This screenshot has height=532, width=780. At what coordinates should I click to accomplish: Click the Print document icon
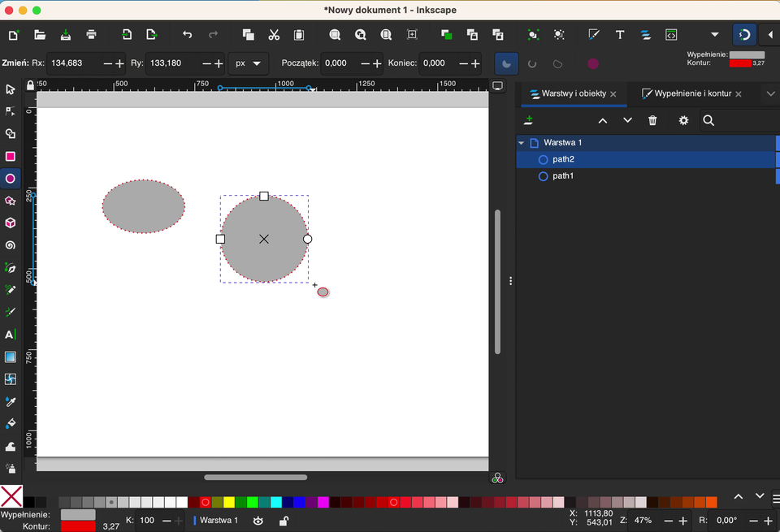click(92, 35)
